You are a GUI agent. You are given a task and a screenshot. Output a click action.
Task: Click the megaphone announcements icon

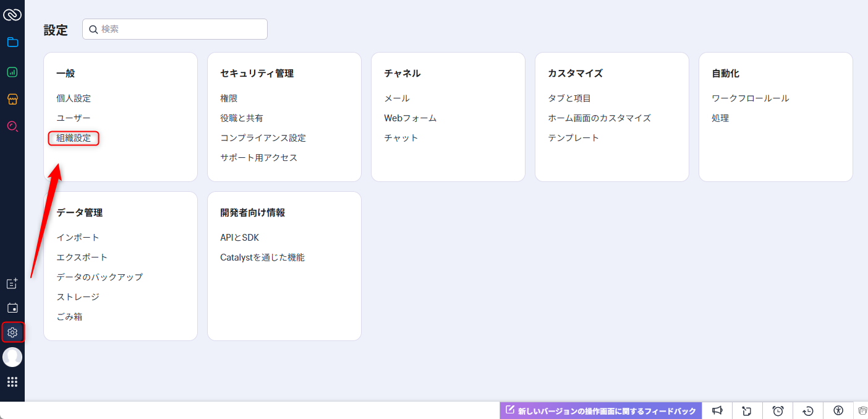tap(717, 410)
